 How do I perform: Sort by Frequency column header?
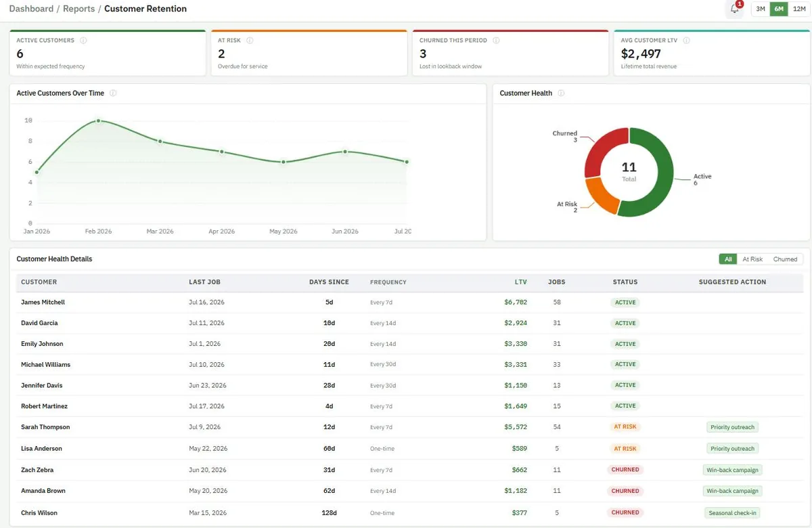tap(388, 282)
